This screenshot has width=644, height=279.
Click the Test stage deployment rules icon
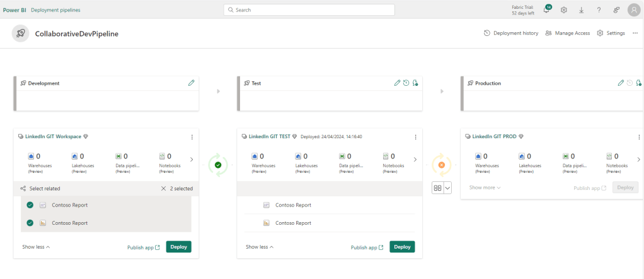415,83
